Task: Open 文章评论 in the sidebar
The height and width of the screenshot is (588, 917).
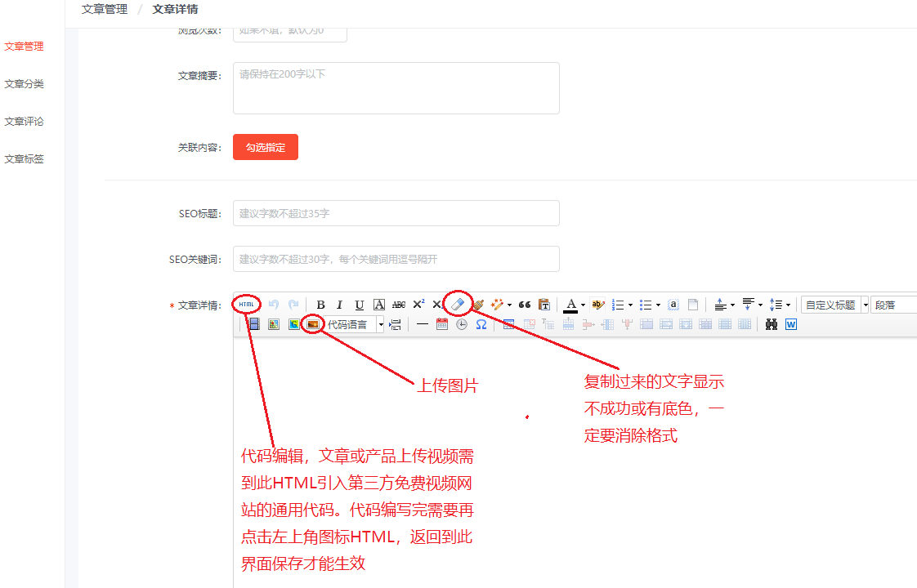Action: 24,121
